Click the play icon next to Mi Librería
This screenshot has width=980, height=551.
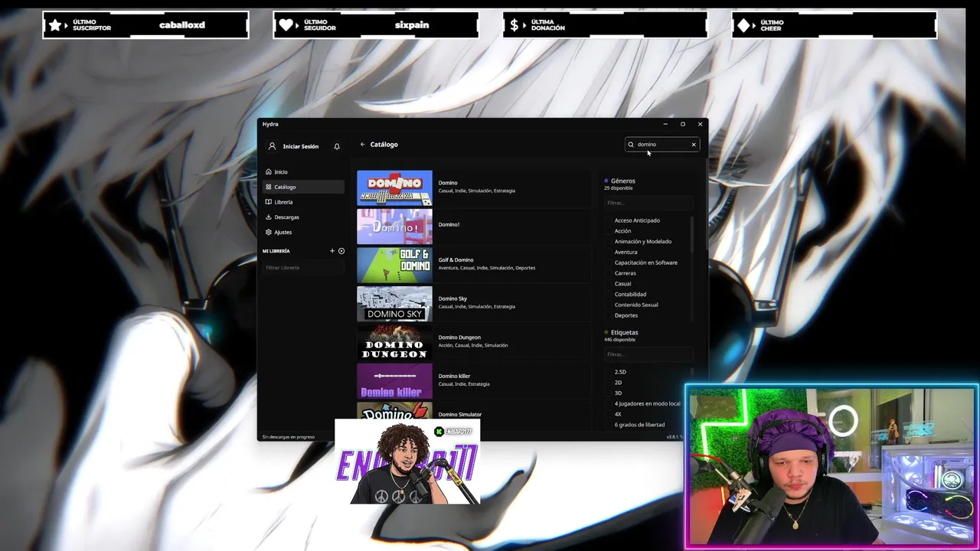tap(341, 251)
